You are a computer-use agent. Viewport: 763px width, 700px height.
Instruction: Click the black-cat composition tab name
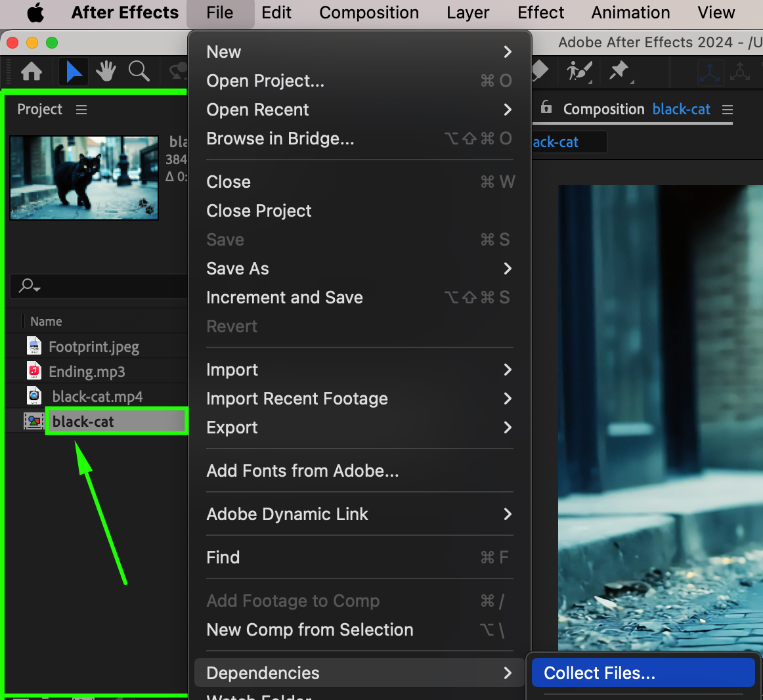pos(682,110)
